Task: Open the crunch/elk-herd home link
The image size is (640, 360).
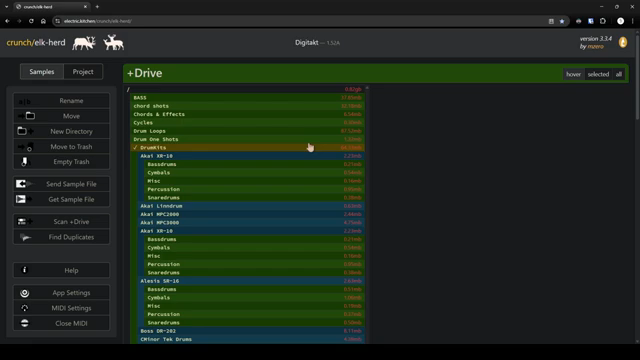Action: 36,42
